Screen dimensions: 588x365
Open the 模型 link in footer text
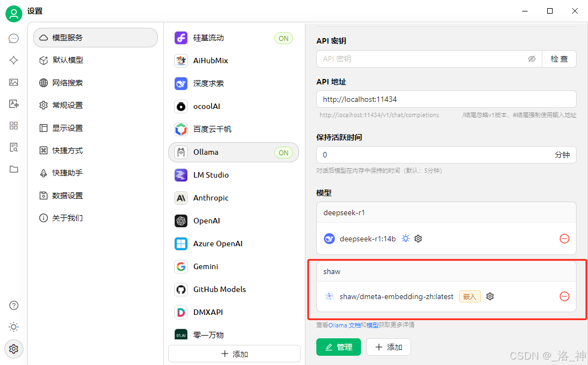pyautogui.click(x=372, y=325)
